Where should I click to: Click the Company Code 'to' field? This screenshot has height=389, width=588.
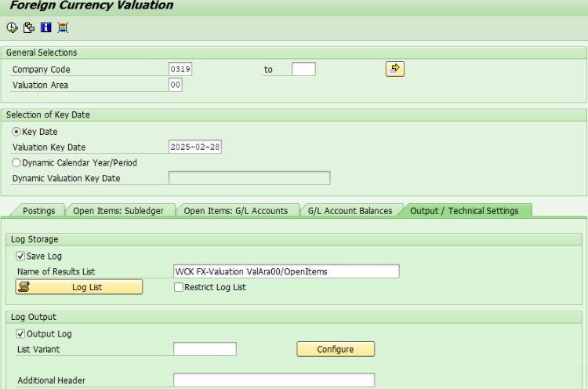[303, 69]
